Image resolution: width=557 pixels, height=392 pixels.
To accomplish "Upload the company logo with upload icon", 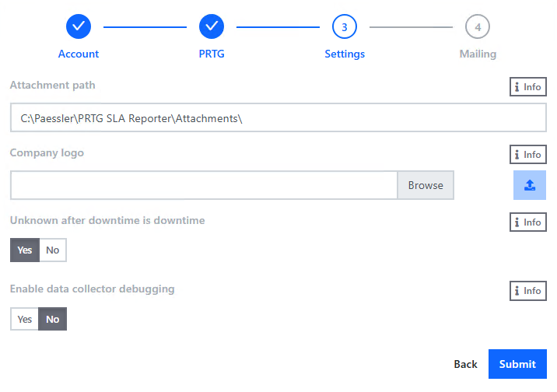I will coord(529,185).
